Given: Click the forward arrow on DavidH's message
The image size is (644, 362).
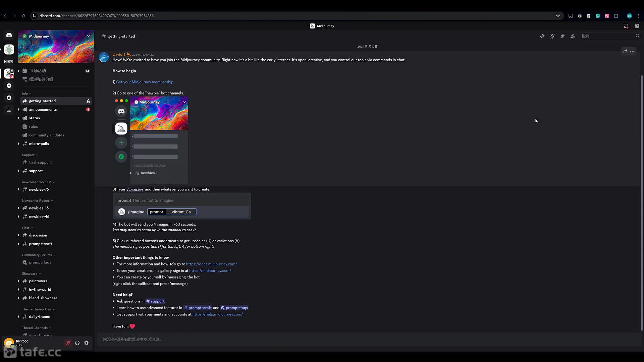Looking at the screenshot, I should (x=625, y=51).
